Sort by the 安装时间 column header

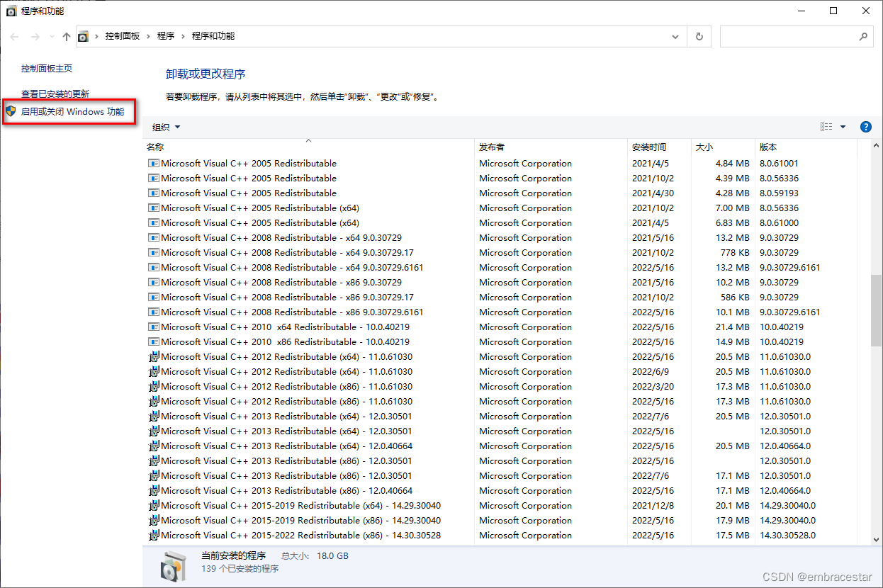tap(659, 147)
